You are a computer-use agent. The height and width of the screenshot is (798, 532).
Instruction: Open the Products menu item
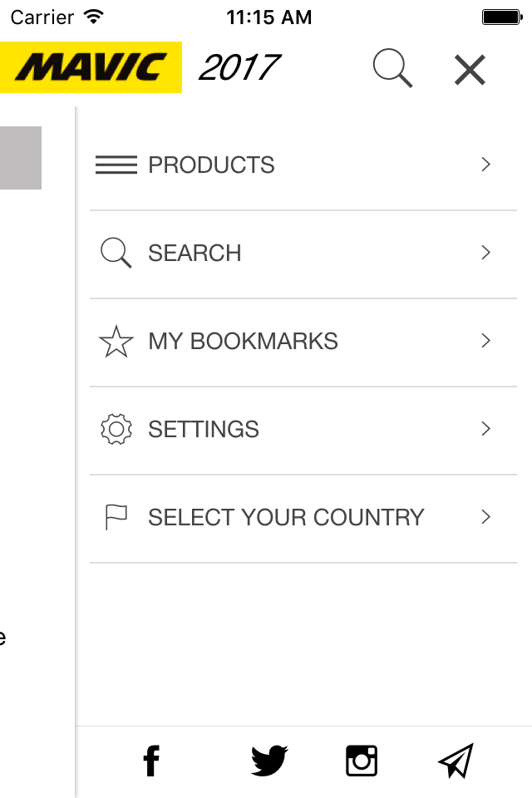[303, 165]
